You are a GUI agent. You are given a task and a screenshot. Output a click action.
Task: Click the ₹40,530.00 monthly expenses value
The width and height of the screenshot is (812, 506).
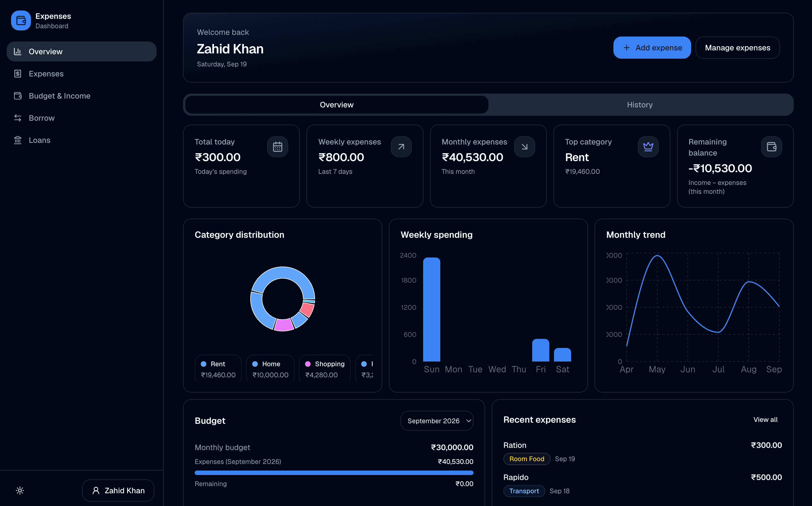point(472,157)
